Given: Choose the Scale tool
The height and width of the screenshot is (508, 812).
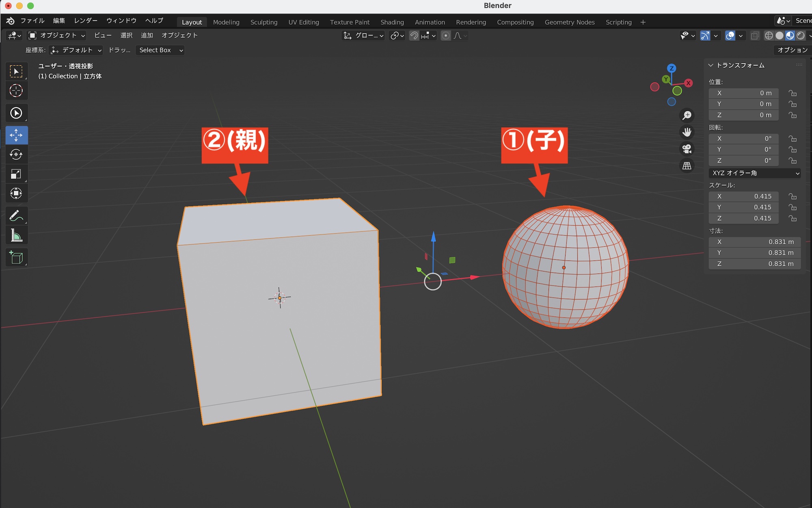Looking at the screenshot, I should tap(16, 174).
